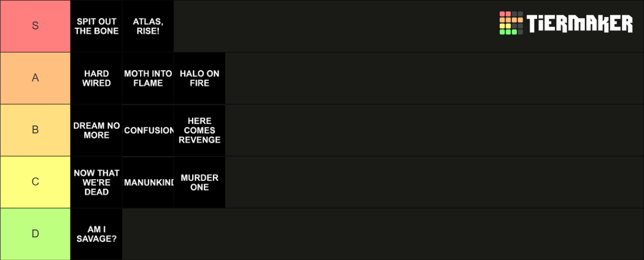Click the DREAM NO MORE tile
The height and width of the screenshot is (260, 644).
click(97, 130)
